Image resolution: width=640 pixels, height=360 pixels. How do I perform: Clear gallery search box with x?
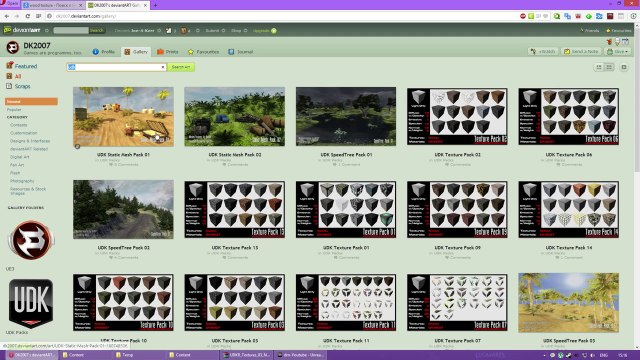click(162, 67)
